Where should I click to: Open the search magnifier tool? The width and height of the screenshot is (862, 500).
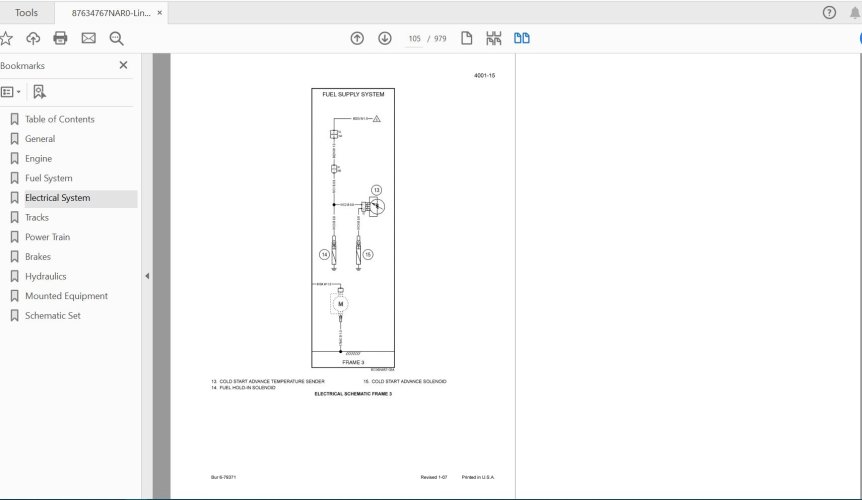click(x=116, y=38)
